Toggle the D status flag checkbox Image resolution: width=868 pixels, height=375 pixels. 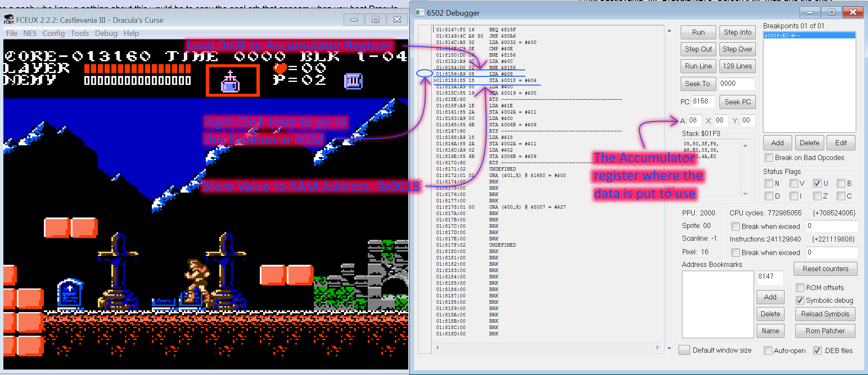[x=769, y=196]
